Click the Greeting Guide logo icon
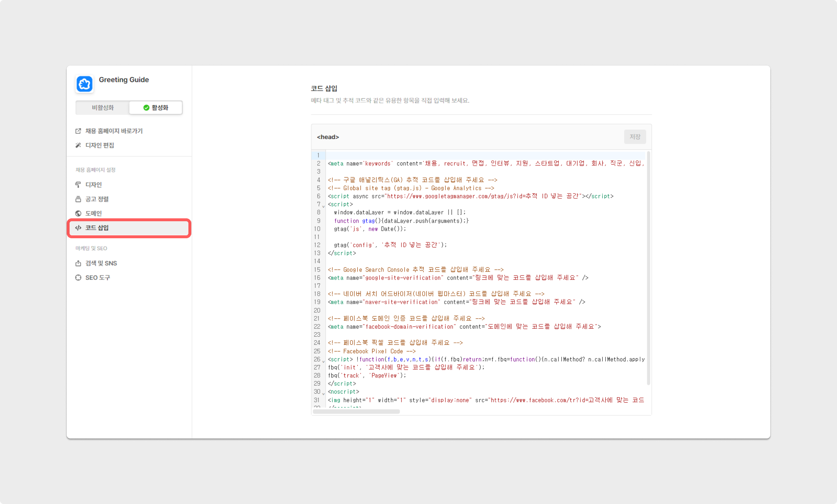837x504 pixels. (84, 84)
